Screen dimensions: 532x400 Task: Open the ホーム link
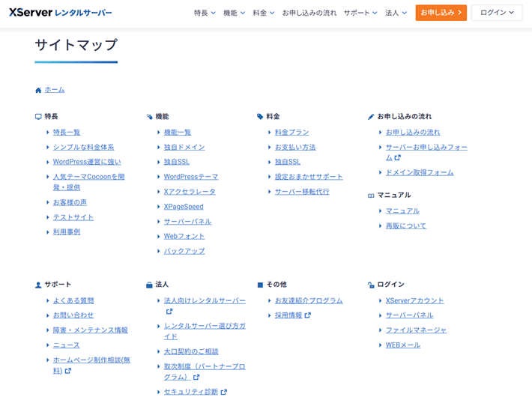tap(54, 90)
